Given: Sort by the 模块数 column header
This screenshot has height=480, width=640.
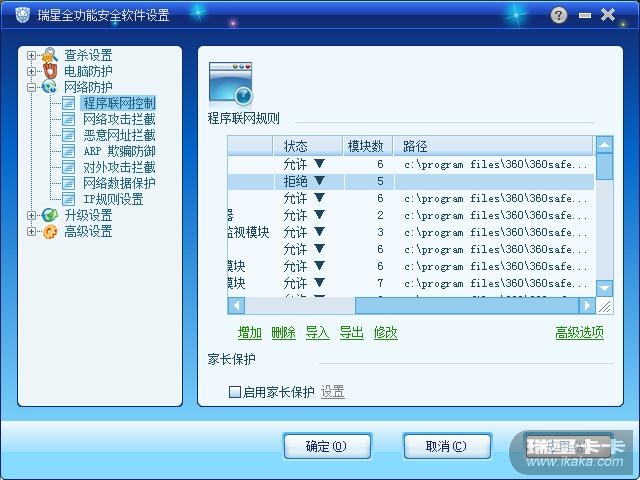Looking at the screenshot, I should (x=367, y=146).
